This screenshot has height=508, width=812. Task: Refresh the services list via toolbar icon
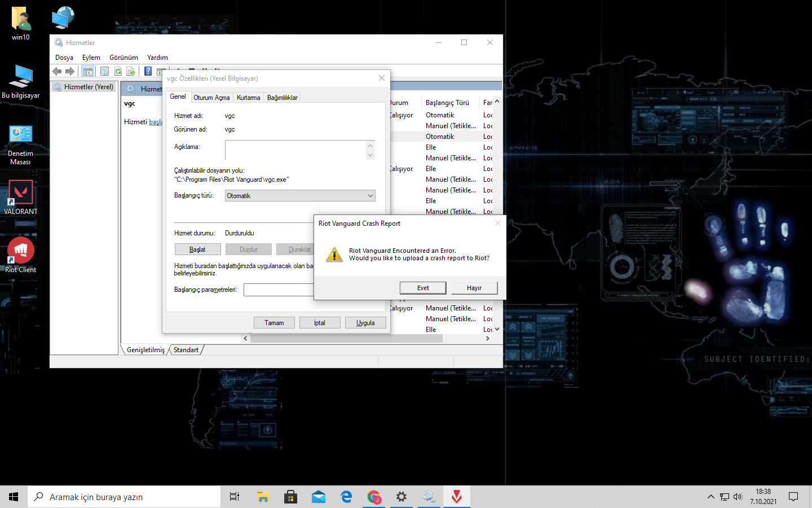[x=118, y=71]
